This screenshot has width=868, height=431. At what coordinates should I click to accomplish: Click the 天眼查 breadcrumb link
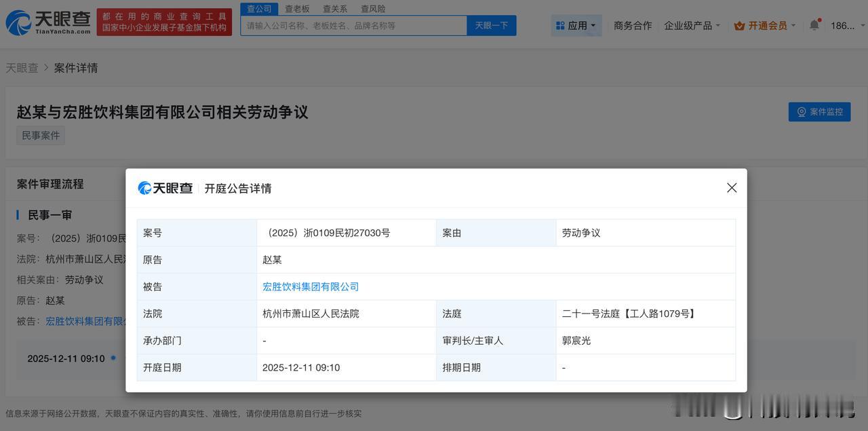point(22,68)
